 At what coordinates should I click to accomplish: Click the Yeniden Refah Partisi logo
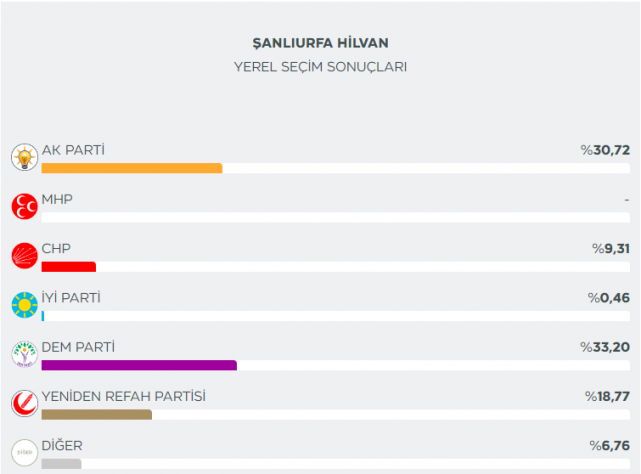click(23, 403)
